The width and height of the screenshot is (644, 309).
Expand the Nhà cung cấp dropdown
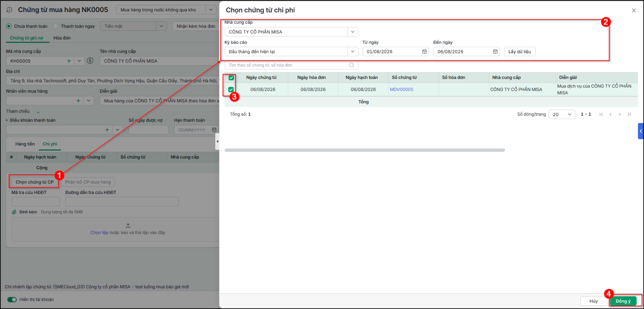click(x=353, y=32)
